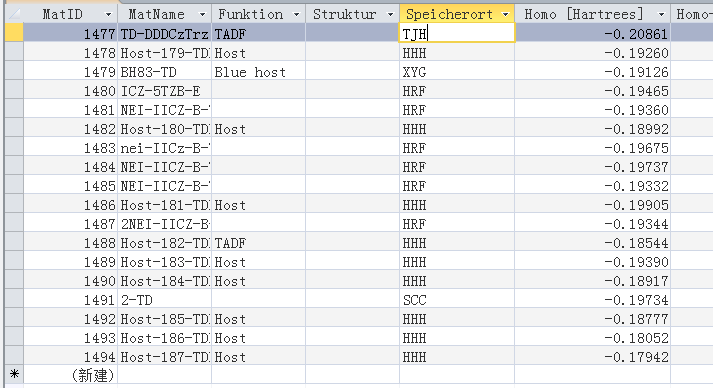
Task: Open the MatName column dropdown arrow
Action: point(202,15)
